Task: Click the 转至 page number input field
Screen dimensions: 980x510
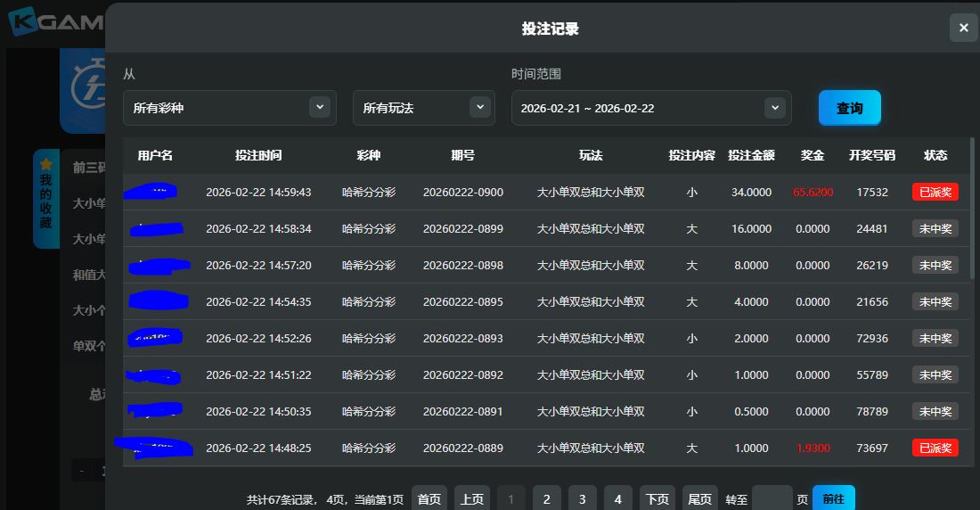Action: [x=772, y=498]
